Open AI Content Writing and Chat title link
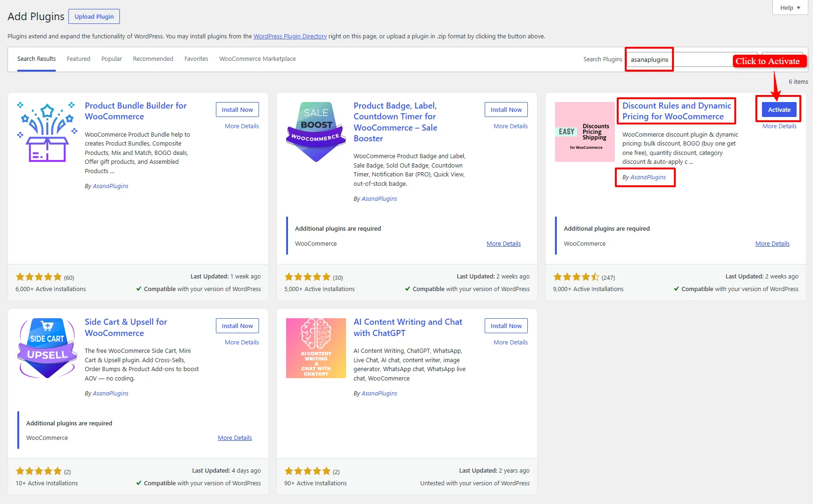This screenshot has height=504, width=813. pos(408,328)
